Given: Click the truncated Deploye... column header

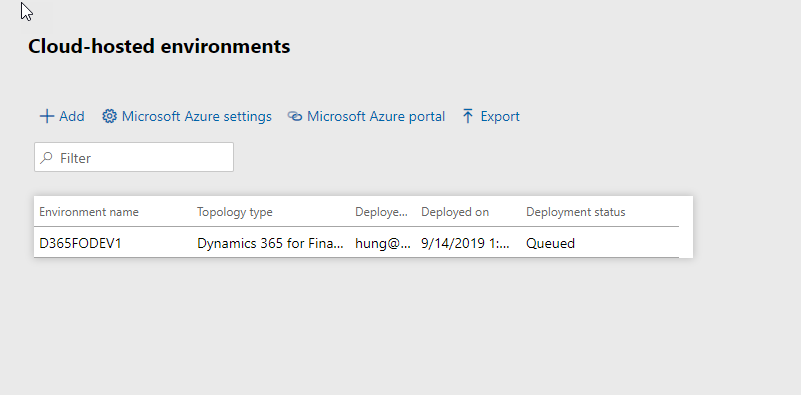Looking at the screenshot, I should (x=382, y=212).
